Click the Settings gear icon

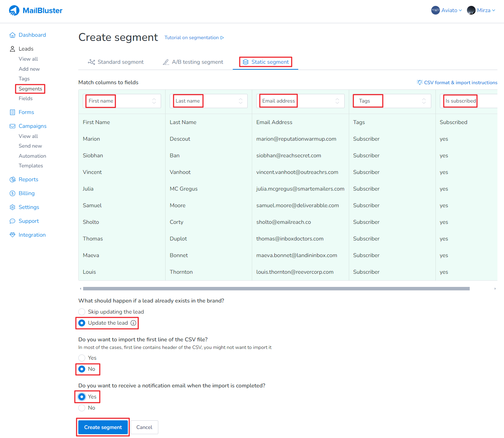click(x=12, y=207)
